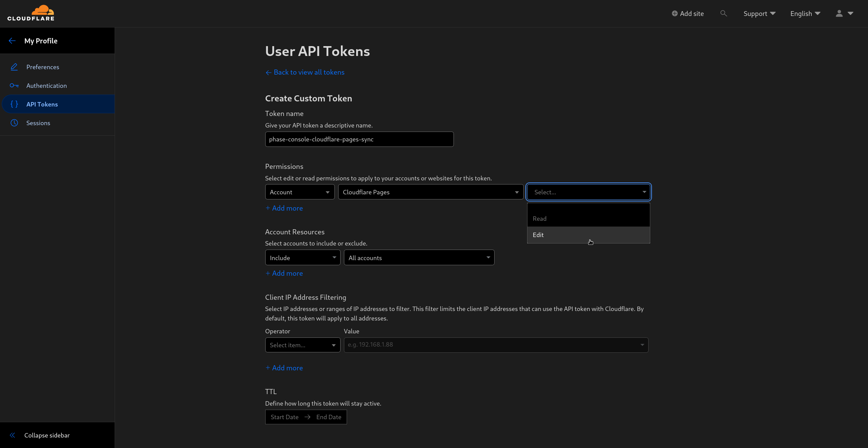Screen dimensions: 868x448
Task: Click the Add site plus icon
Action: 675,13
